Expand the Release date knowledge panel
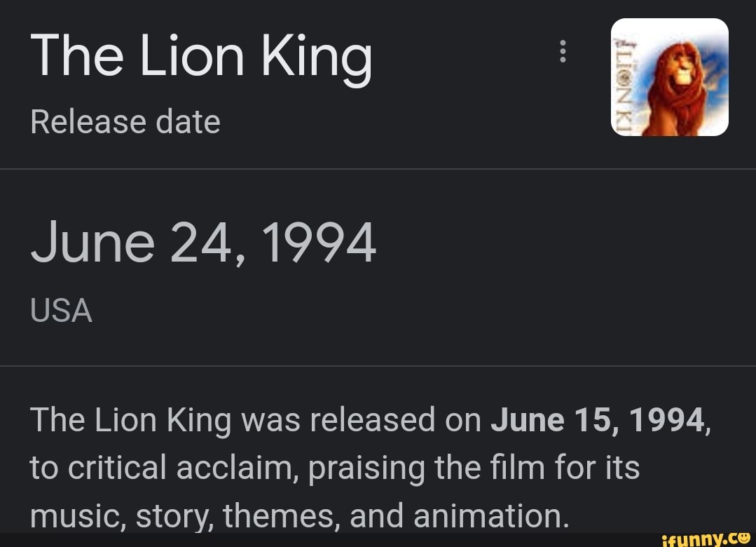The height and width of the screenshot is (547, 756). [x=126, y=121]
